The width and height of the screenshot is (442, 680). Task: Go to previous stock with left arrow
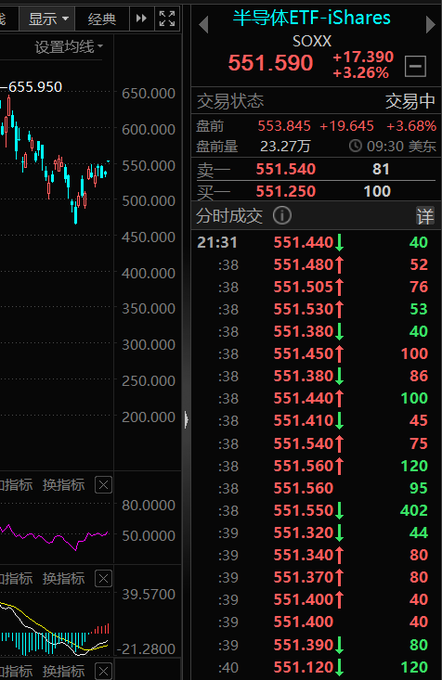pos(203,25)
